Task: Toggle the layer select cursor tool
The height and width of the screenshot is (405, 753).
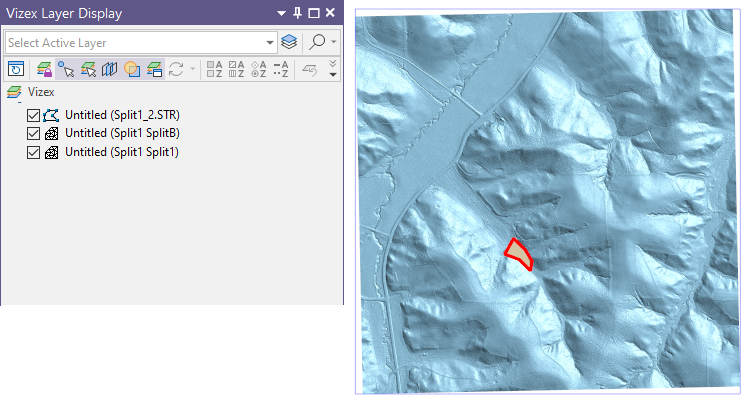Action: [88, 70]
